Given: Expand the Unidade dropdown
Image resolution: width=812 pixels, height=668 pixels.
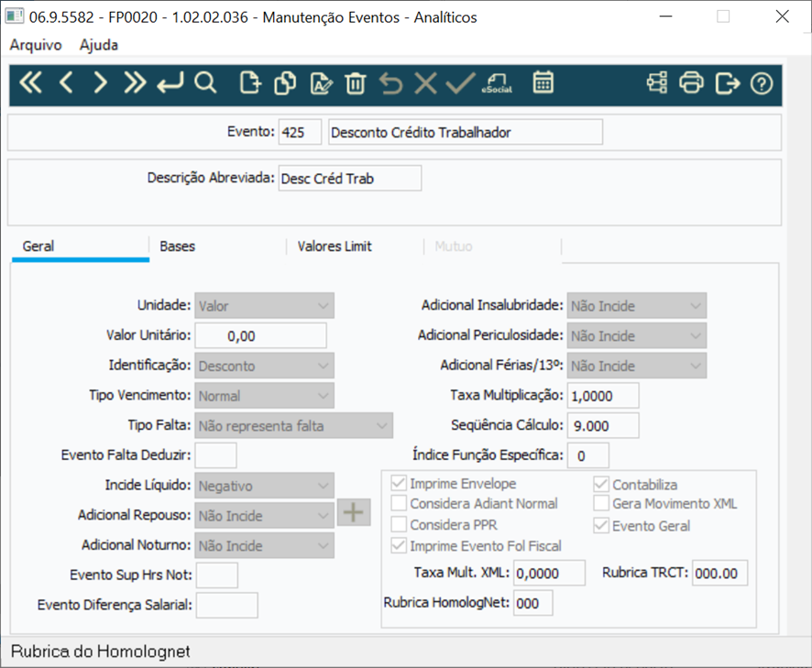Looking at the screenshot, I should click(x=264, y=305).
